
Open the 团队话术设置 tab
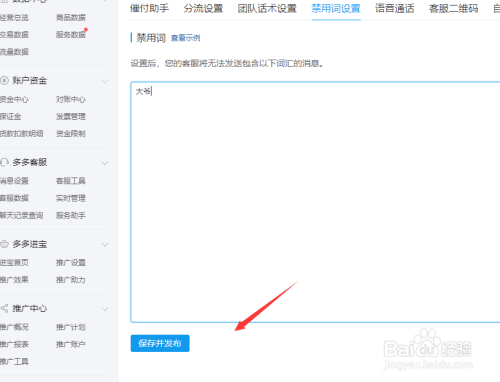[x=267, y=8]
